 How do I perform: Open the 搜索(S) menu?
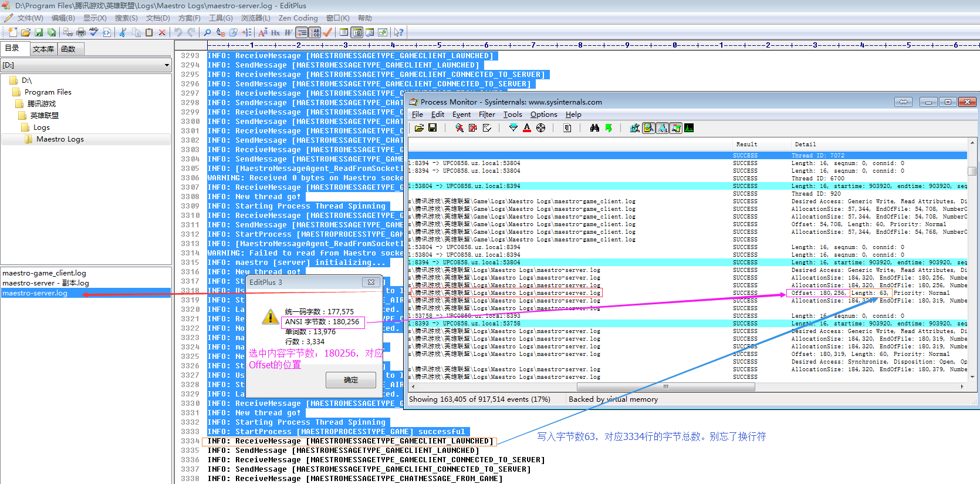(x=126, y=18)
